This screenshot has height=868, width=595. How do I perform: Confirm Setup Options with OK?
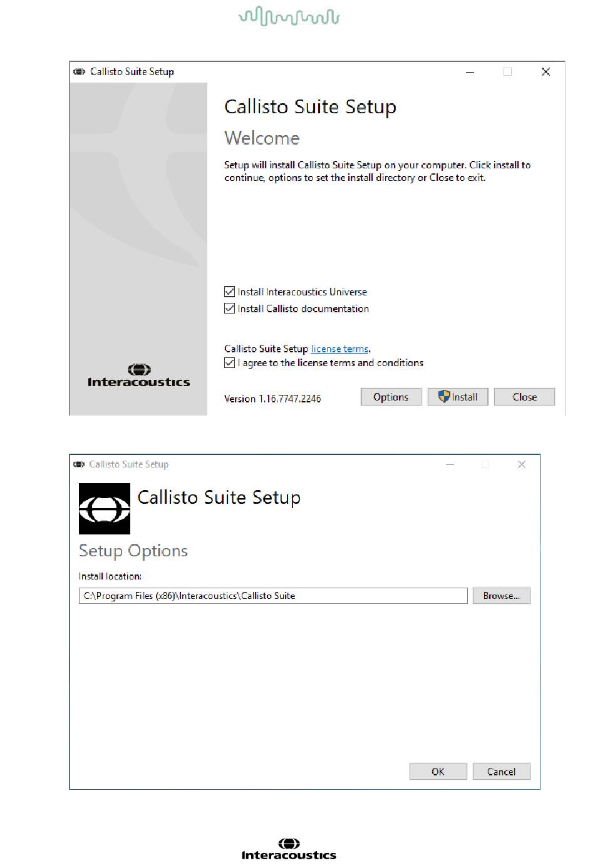click(438, 772)
